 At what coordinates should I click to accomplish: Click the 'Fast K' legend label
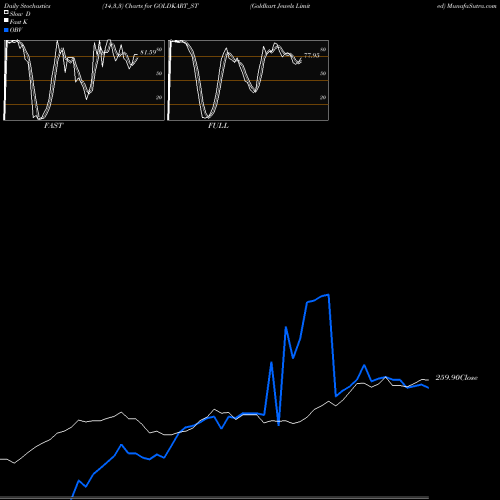pos(19,22)
